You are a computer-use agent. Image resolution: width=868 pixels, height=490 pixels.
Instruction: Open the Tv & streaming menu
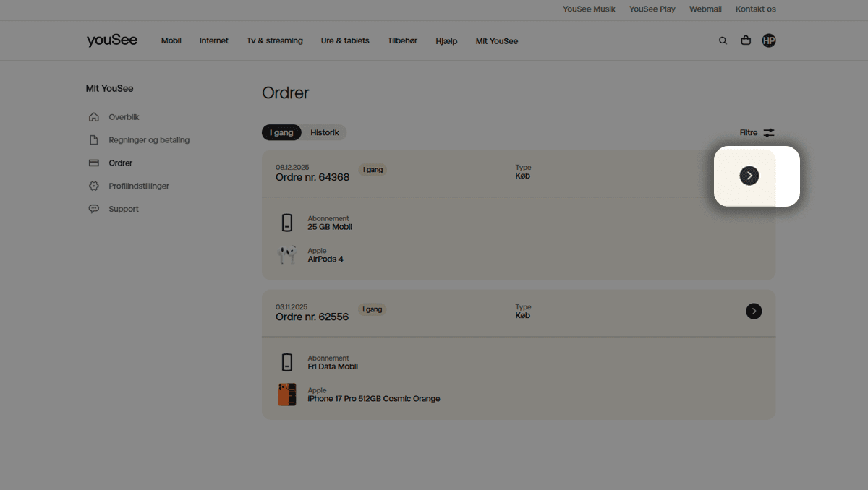pyautogui.click(x=274, y=41)
